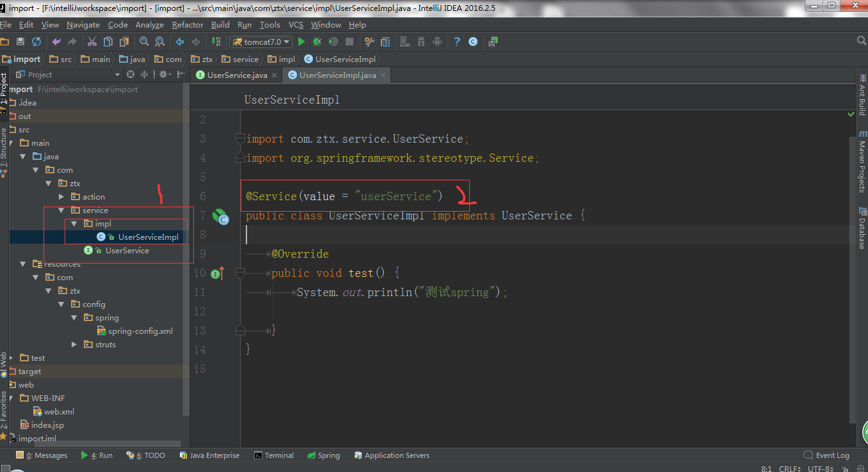Open Settings via the wrench icon
The width and height of the screenshot is (868, 472).
[x=369, y=42]
